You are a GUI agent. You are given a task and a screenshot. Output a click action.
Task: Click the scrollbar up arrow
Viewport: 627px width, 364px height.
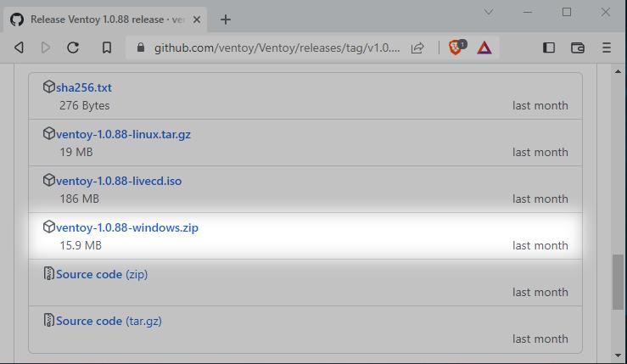click(x=619, y=71)
